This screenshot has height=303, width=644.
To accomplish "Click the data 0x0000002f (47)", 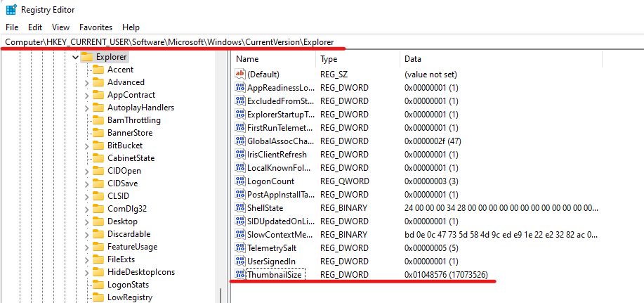I will 433,141.
